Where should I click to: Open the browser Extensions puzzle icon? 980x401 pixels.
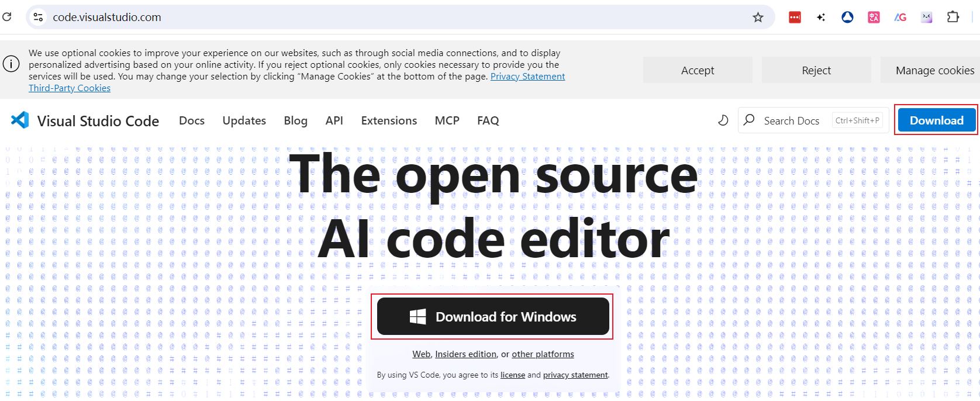tap(953, 18)
